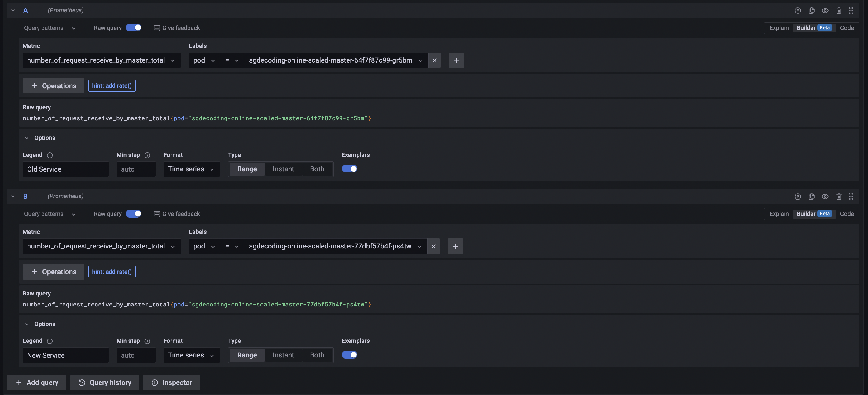Apply hint: add rate() in query A
The width and height of the screenshot is (868, 395).
[112, 86]
